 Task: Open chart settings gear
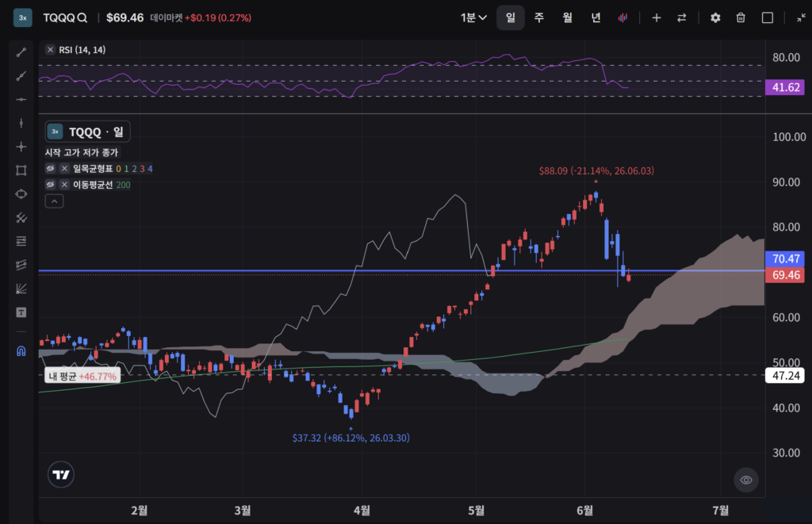pos(715,17)
